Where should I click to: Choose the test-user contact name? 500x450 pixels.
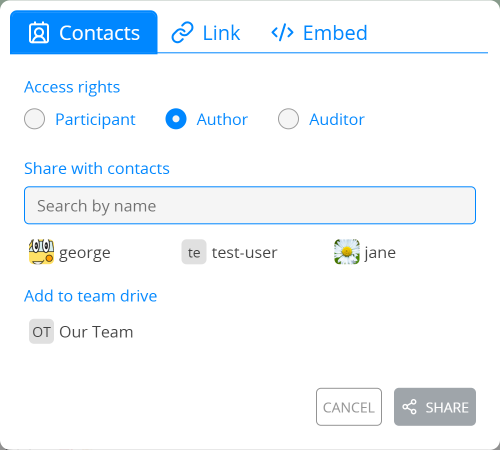245,253
